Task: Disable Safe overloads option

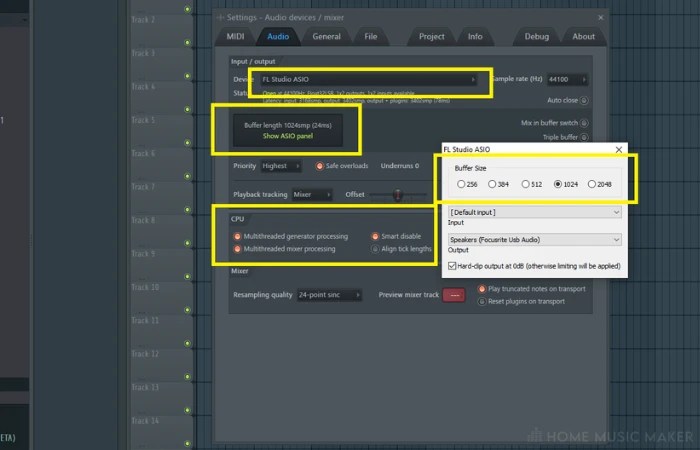Action: tap(320, 166)
